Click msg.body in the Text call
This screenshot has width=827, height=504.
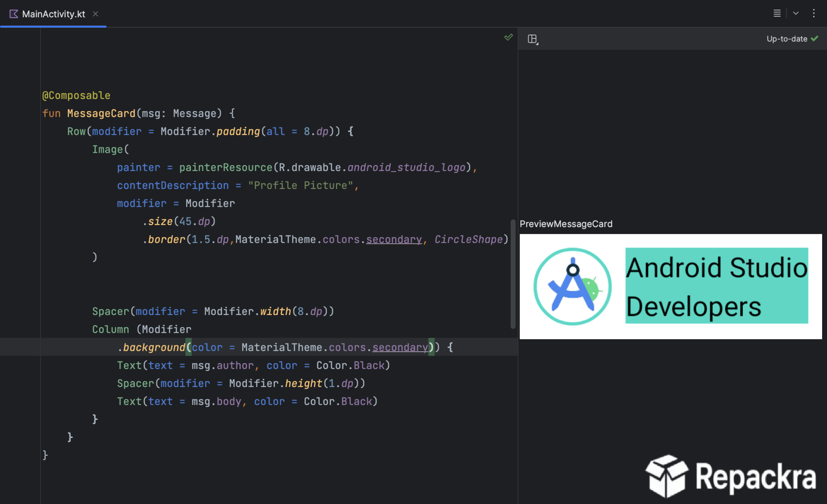click(216, 401)
